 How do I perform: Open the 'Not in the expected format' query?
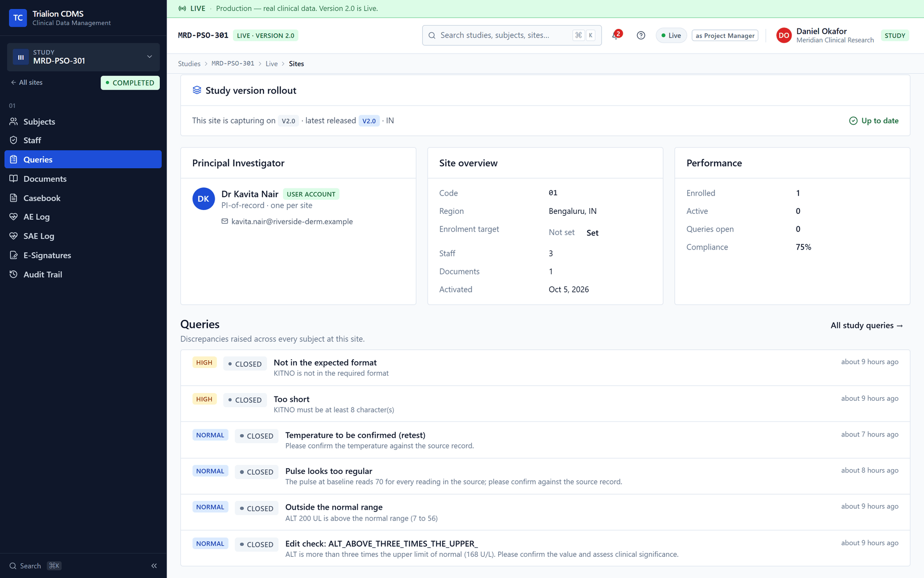[x=545, y=368]
